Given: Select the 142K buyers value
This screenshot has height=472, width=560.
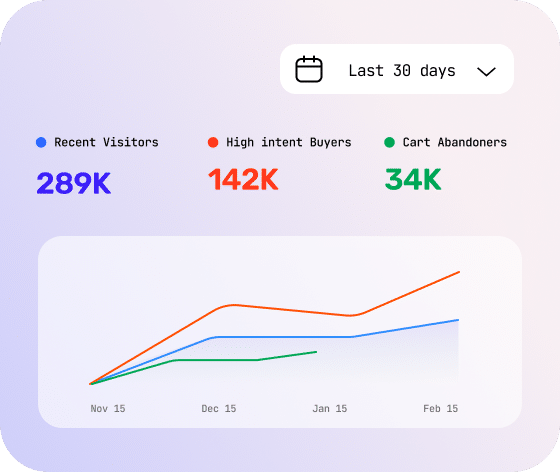Looking at the screenshot, I should [243, 180].
